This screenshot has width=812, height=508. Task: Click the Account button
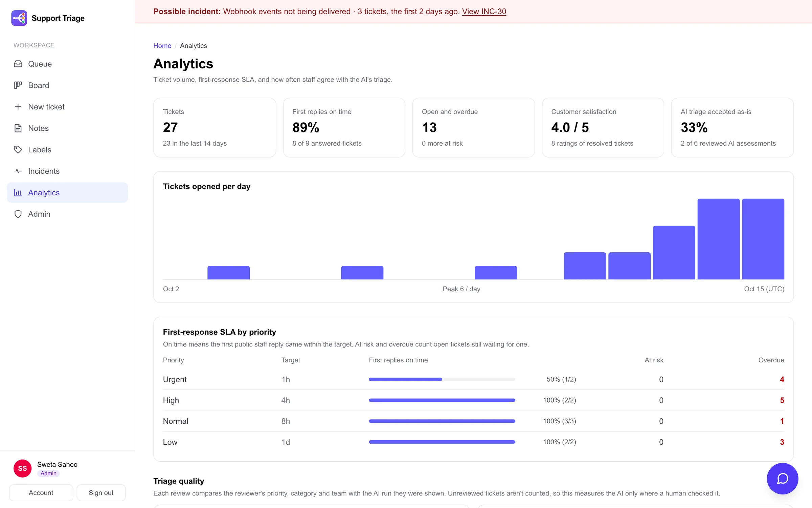point(41,493)
